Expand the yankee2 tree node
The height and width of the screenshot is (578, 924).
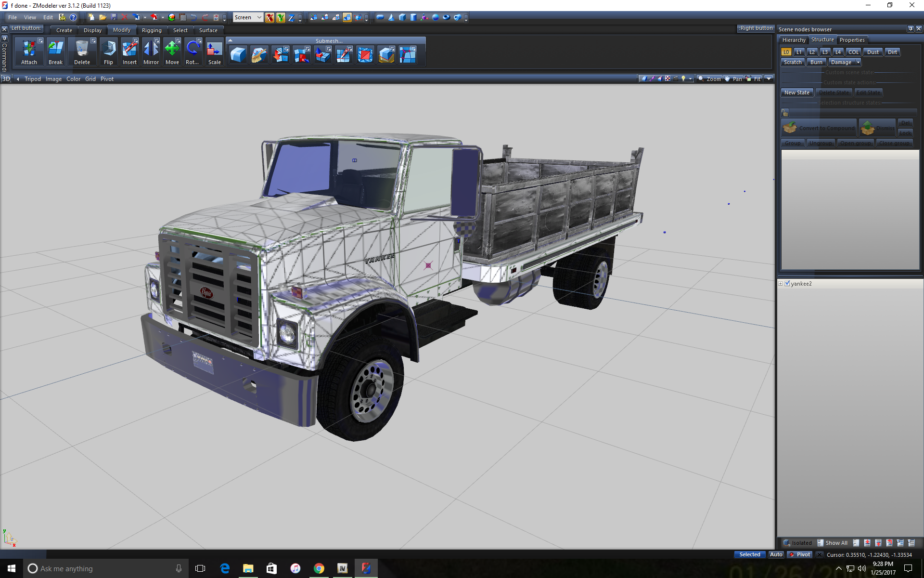781,283
